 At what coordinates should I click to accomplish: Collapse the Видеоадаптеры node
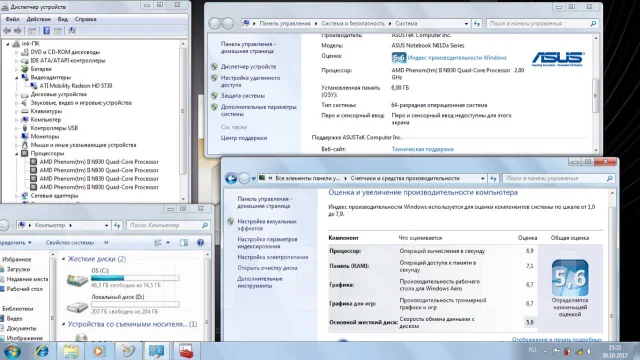[16, 78]
